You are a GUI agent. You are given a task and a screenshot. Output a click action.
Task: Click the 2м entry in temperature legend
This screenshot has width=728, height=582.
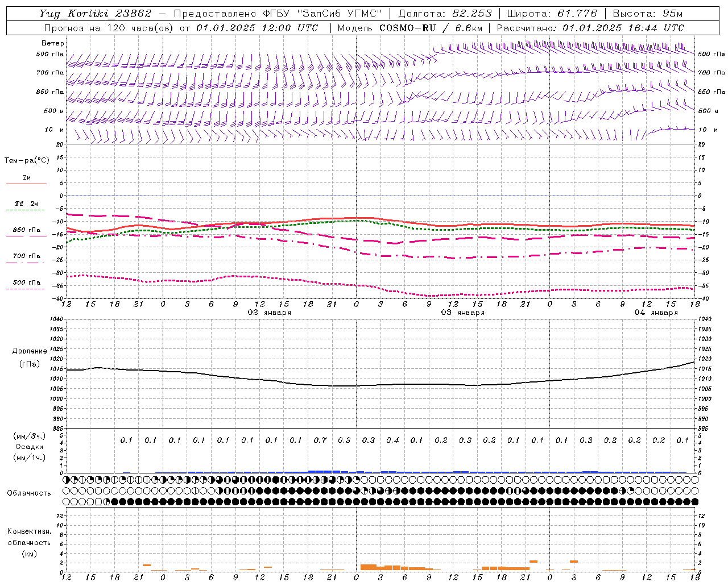pos(27,178)
